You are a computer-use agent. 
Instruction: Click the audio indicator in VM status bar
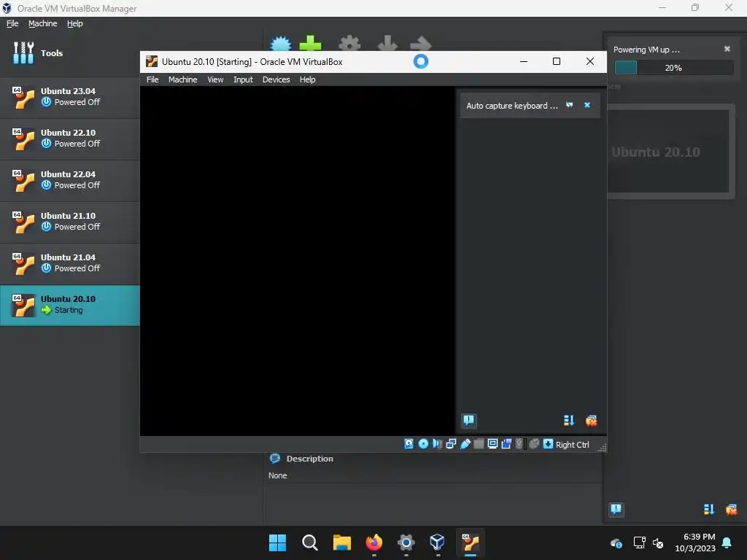click(x=437, y=444)
